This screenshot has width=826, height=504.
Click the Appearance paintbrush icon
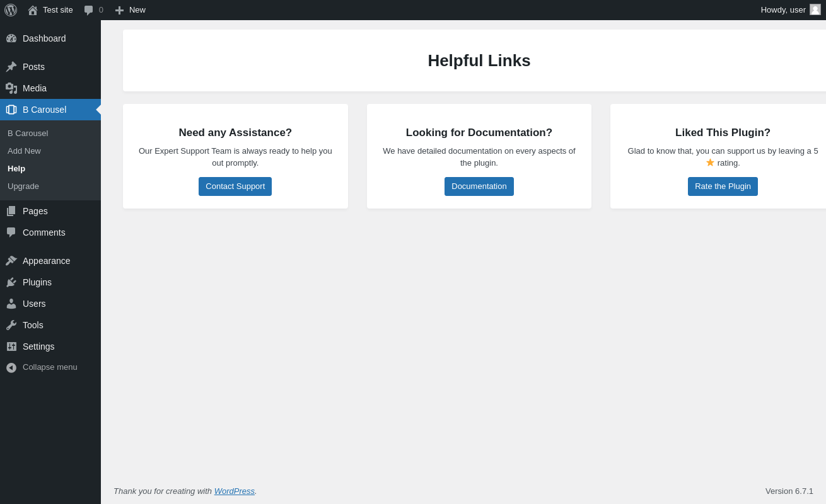coord(11,261)
